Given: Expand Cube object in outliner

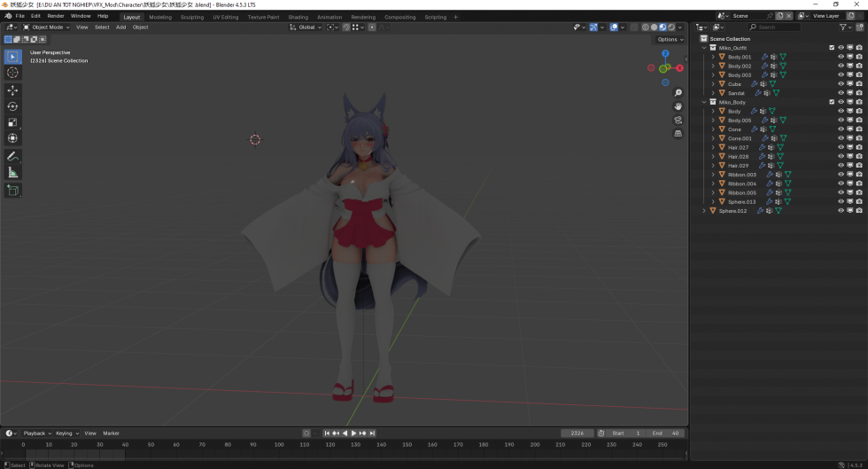Looking at the screenshot, I should [x=713, y=83].
